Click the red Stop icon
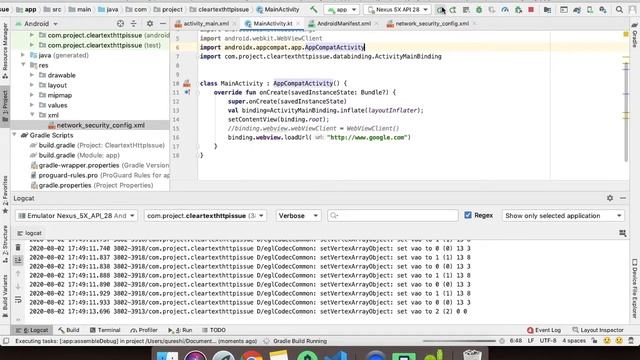Screen dimensions: 640x360 531,9
